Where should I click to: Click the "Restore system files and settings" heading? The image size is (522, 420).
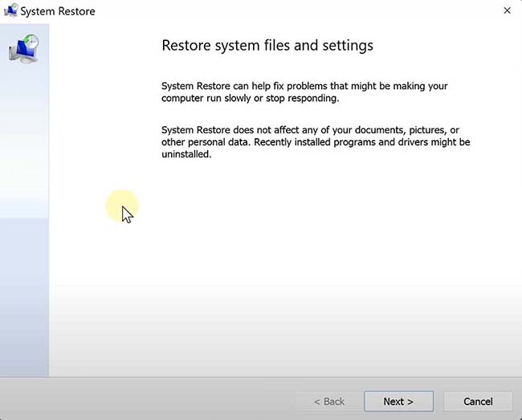click(267, 45)
